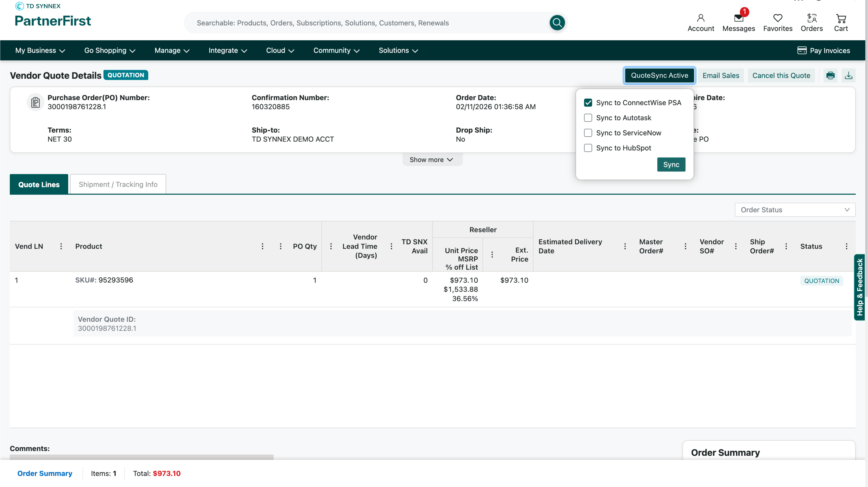Click QuoteSync Active button
The height and width of the screenshot is (487, 868).
(x=659, y=75)
